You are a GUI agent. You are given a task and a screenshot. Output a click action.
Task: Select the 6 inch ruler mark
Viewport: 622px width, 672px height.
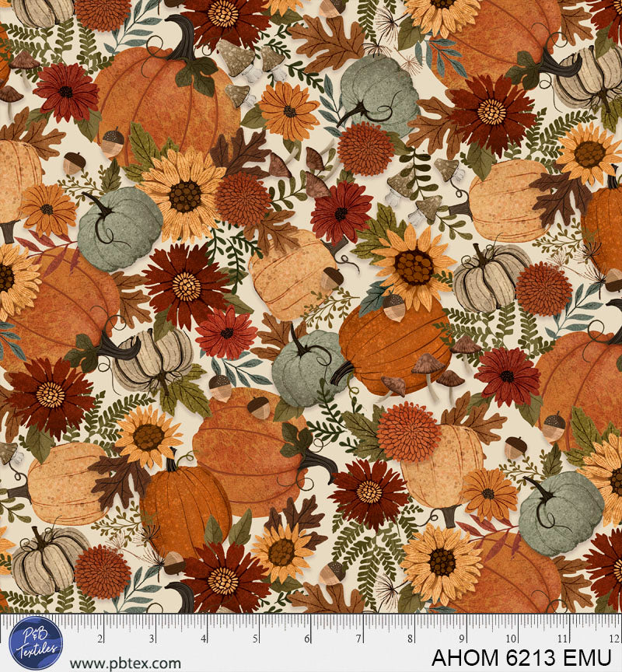[x=308, y=639]
